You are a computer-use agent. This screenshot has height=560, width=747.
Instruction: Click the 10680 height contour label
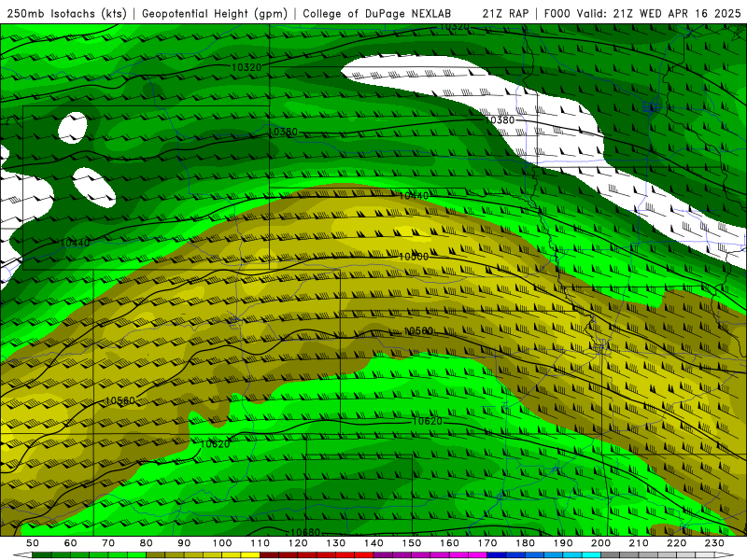point(305,532)
